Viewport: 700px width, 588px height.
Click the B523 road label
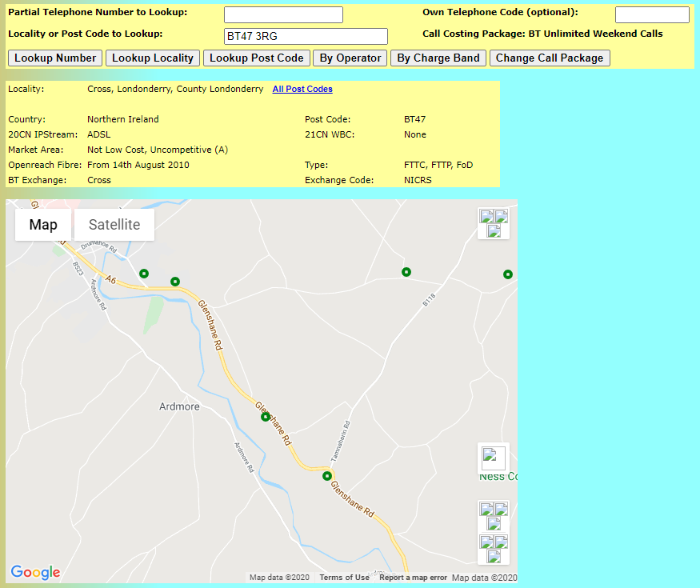[78, 269]
